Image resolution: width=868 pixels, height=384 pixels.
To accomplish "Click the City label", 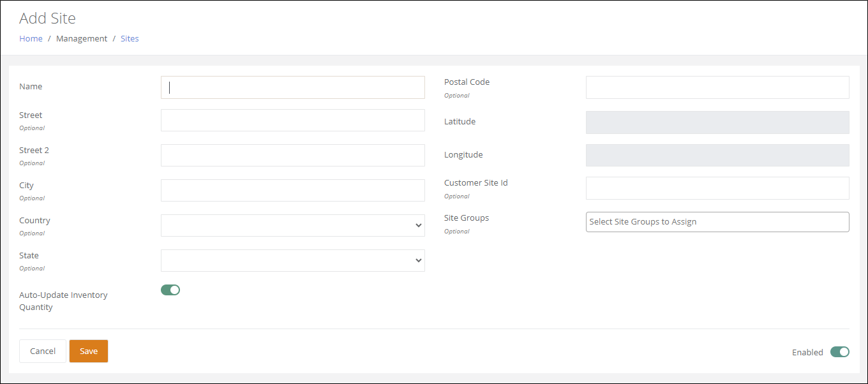I will coord(26,185).
